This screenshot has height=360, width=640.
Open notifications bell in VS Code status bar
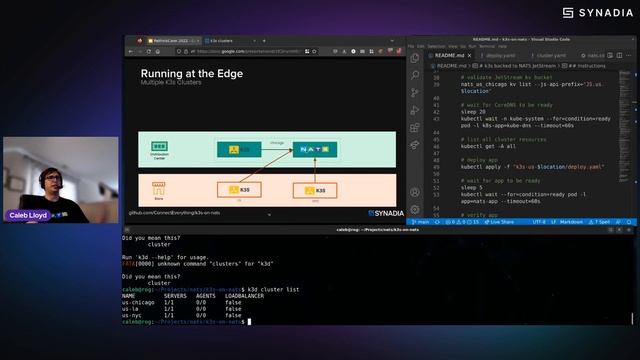click(x=629, y=222)
